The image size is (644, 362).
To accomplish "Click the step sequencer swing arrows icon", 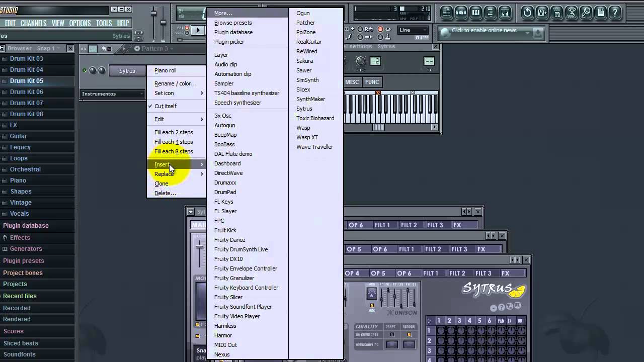I will pos(84,49).
